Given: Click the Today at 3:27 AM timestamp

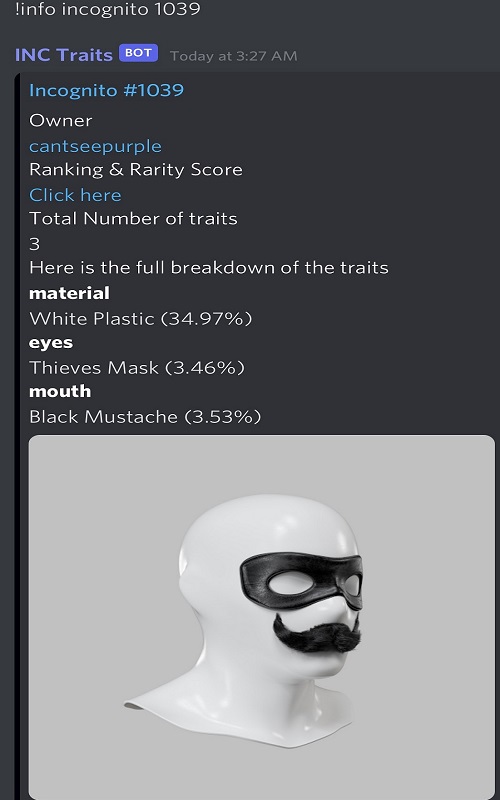Looking at the screenshot, I should (x=233, y=56).
